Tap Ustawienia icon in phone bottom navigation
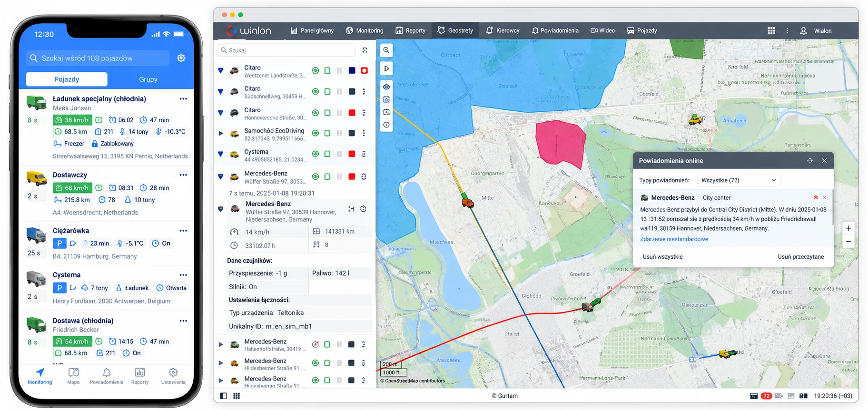868x410 pixels. tap(173, 372)
